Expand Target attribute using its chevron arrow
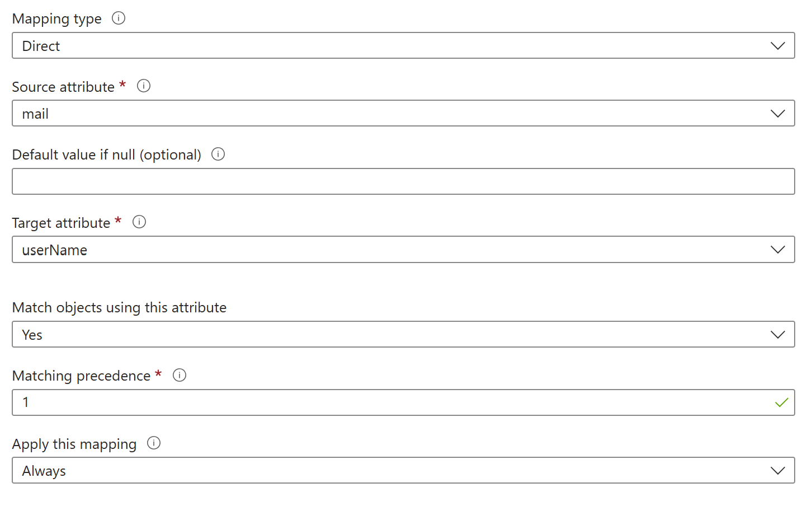 click(x=777, y=250)
